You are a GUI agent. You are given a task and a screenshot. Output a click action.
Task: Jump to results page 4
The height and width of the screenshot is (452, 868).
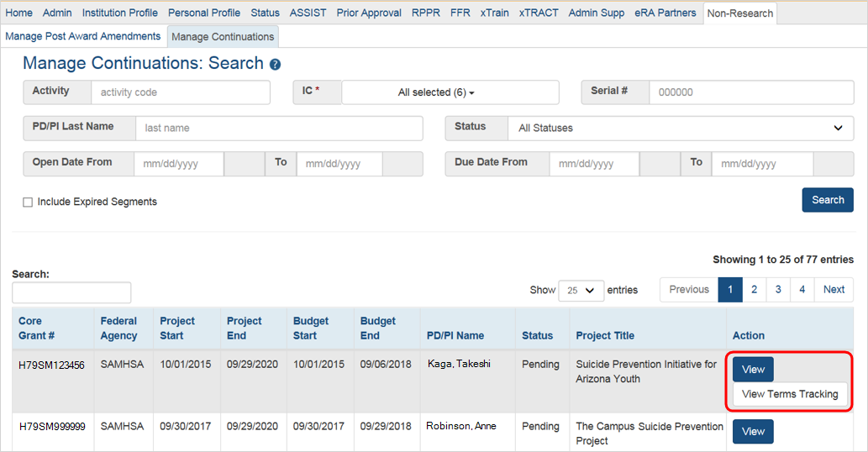click(802, 290)
